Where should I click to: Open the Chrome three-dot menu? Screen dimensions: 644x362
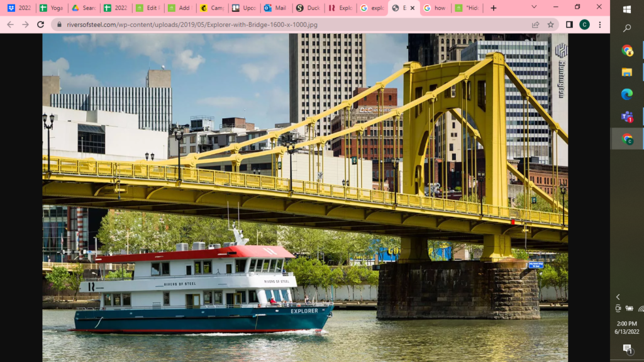[x=600, y=25]
